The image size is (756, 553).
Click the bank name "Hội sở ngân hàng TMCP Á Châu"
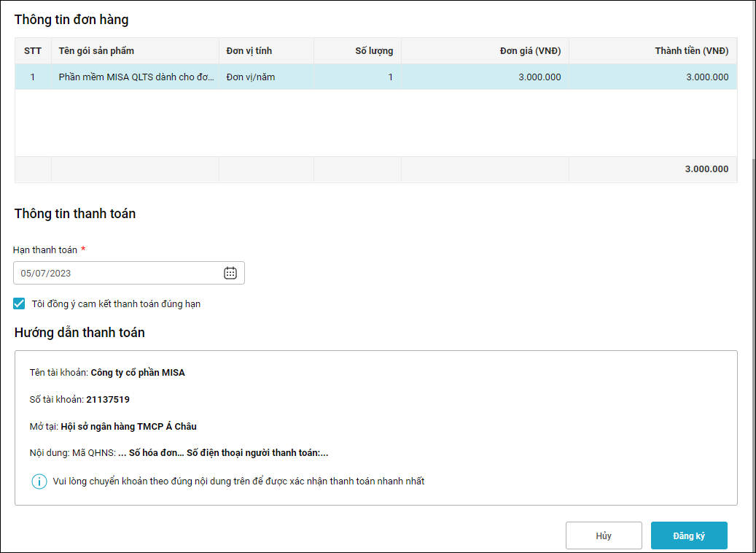139,426
